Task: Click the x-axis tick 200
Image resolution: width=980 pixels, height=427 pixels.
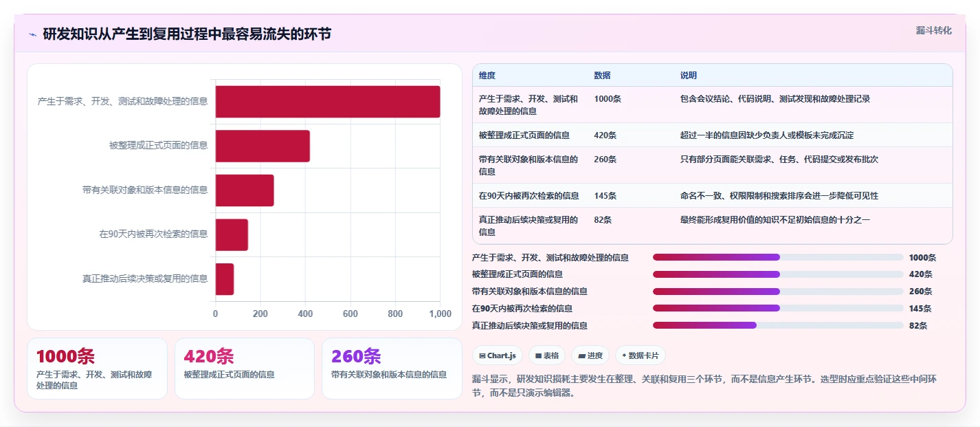Action: pyautogui.click(x=260, y=314)
